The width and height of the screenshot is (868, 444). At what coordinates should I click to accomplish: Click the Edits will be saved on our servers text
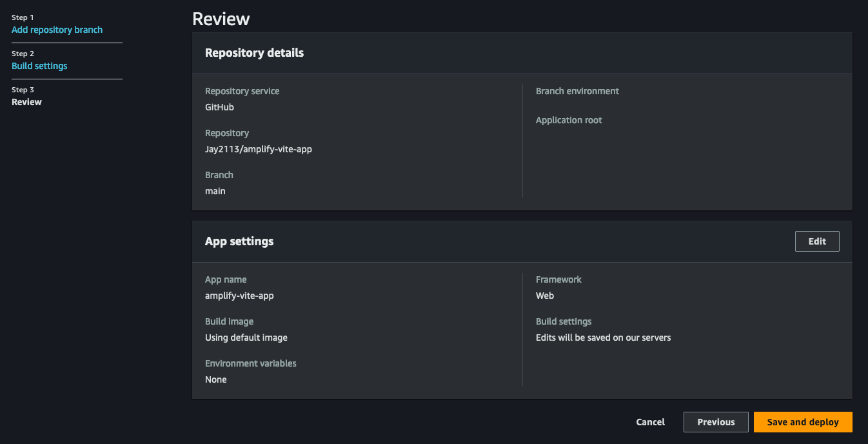[x=604, y=338]
